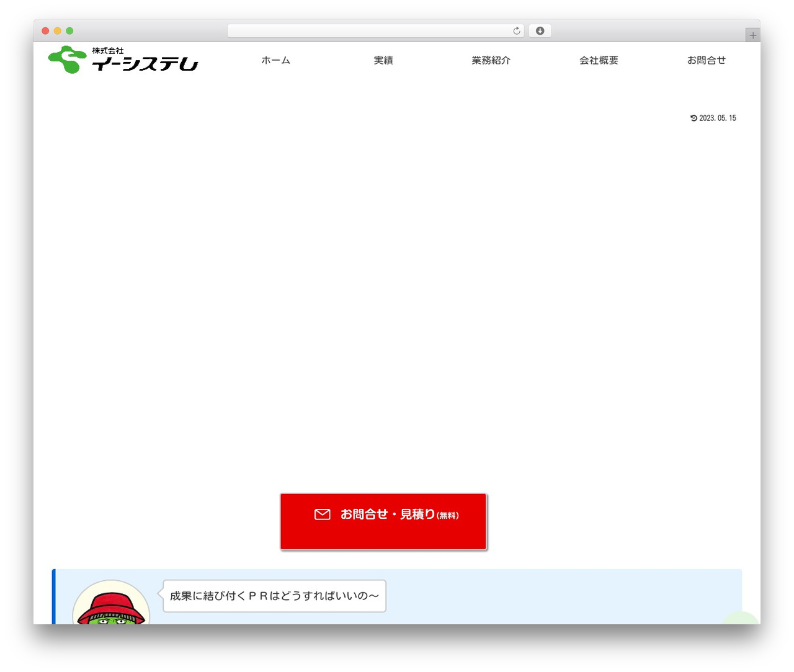Screen dimensions: 794x672
Task: Click the mail envelope icon on red button
Action: (323, 515)
